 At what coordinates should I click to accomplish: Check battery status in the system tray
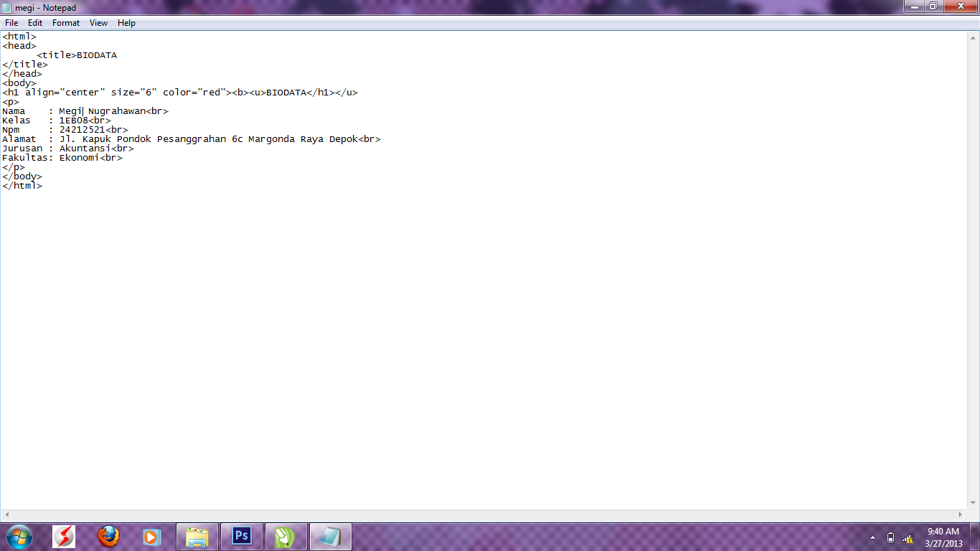[890, 537]
